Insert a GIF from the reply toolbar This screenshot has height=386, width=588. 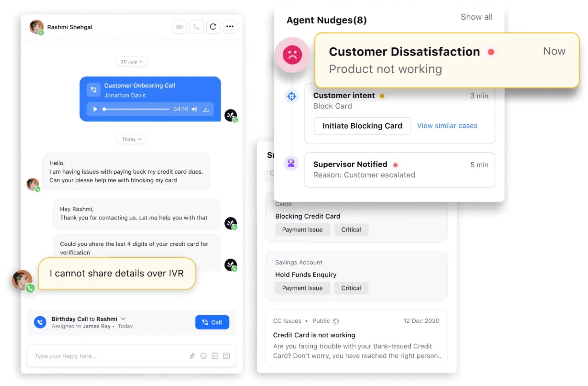[215, 356]
